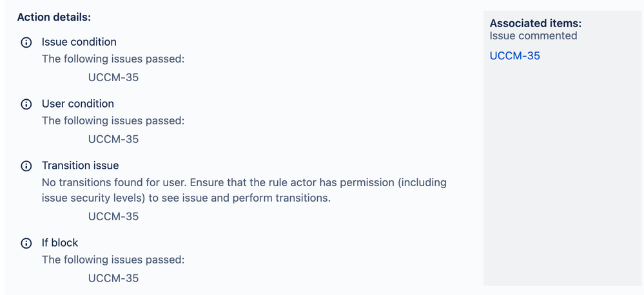The height and width of the screenshot is (295, 644).
Task: Open UCCM-35 link under Associated items
Action: click(x=514, y=56)
